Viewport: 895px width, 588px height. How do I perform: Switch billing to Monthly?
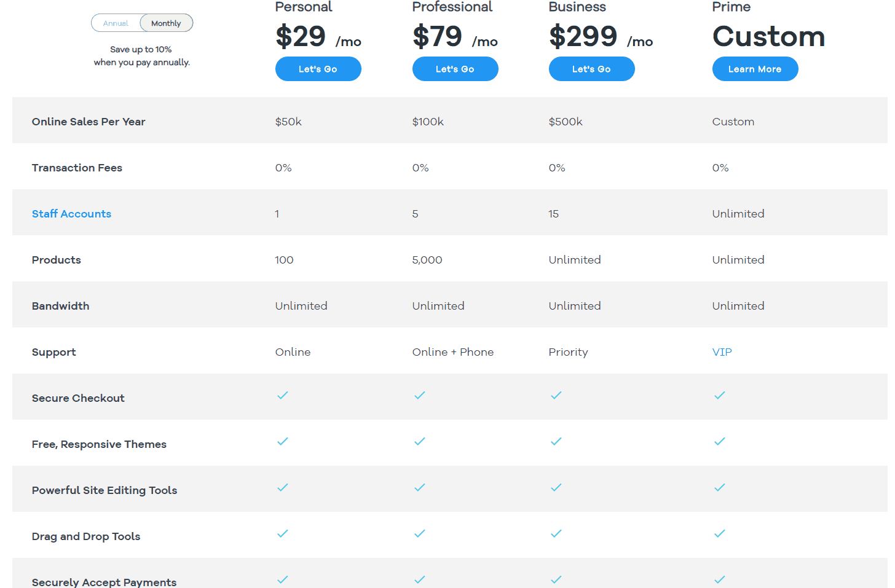point(166,23)
